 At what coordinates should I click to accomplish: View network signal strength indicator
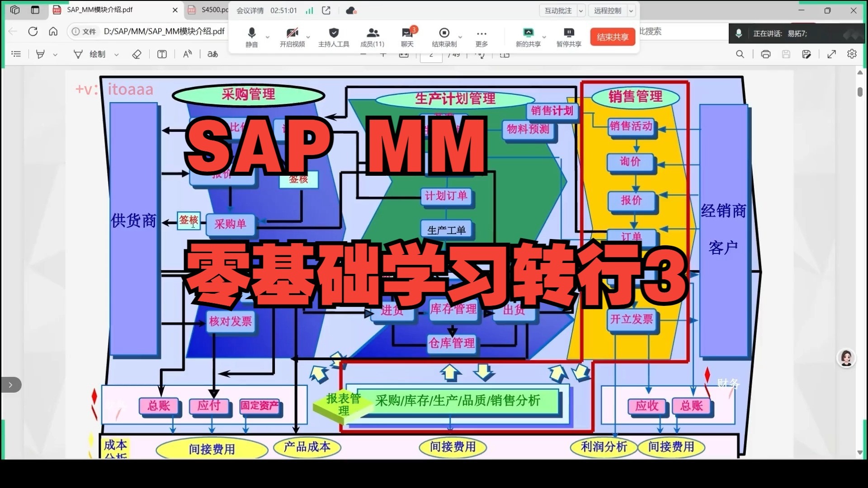[309, 10]
